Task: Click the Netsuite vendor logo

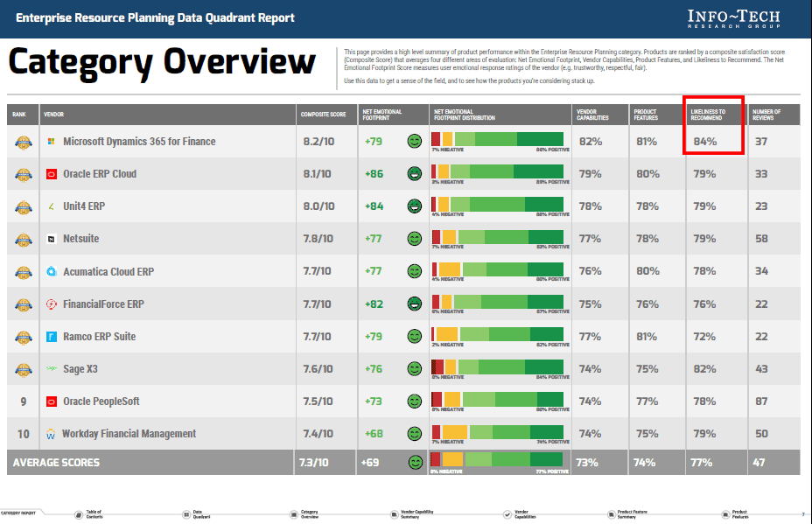Action: click(x=52, y=239)
